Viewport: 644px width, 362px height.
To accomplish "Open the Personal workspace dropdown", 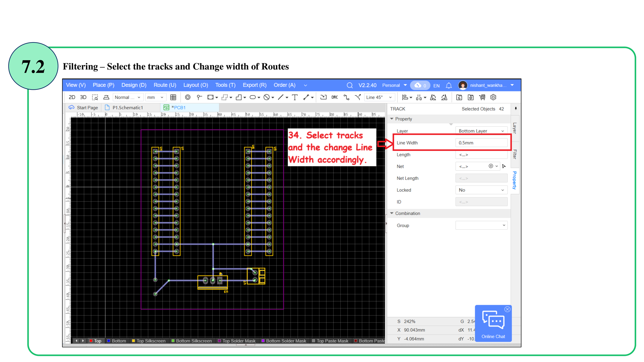I will pos(394,85).
